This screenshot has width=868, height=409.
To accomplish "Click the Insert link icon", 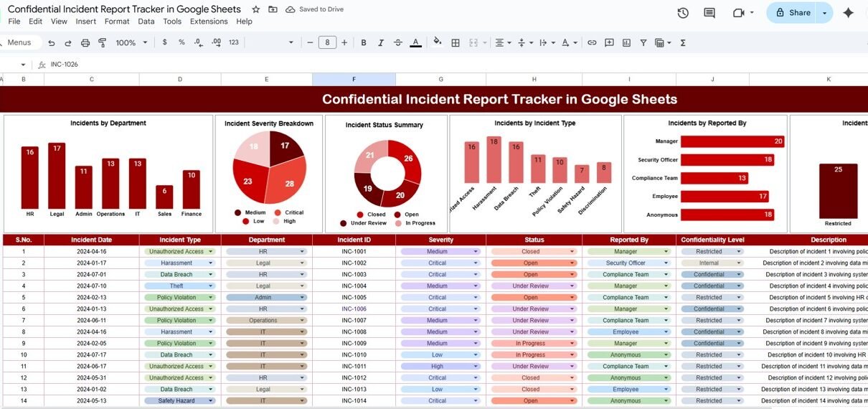I will tap(592, 43).
